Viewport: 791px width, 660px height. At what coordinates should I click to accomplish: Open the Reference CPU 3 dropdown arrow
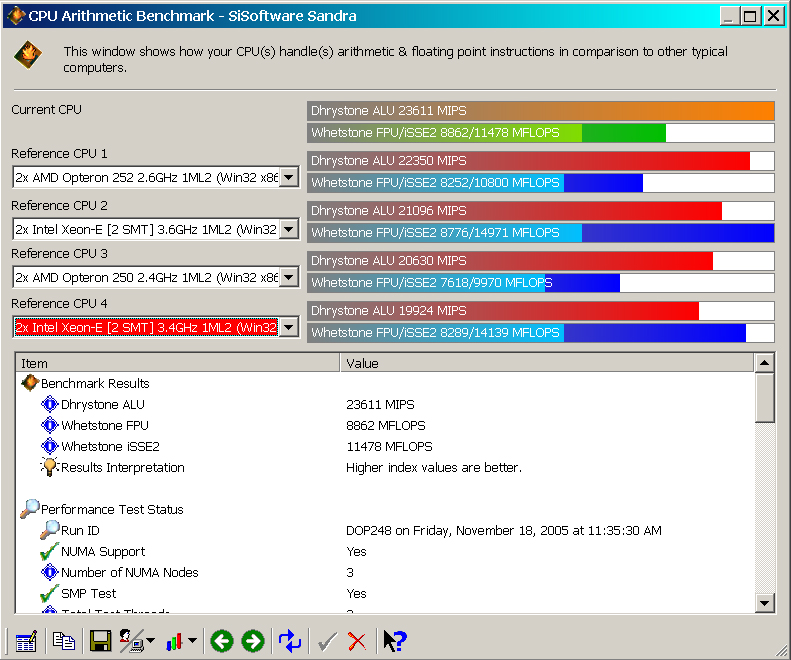pos(289,277)
